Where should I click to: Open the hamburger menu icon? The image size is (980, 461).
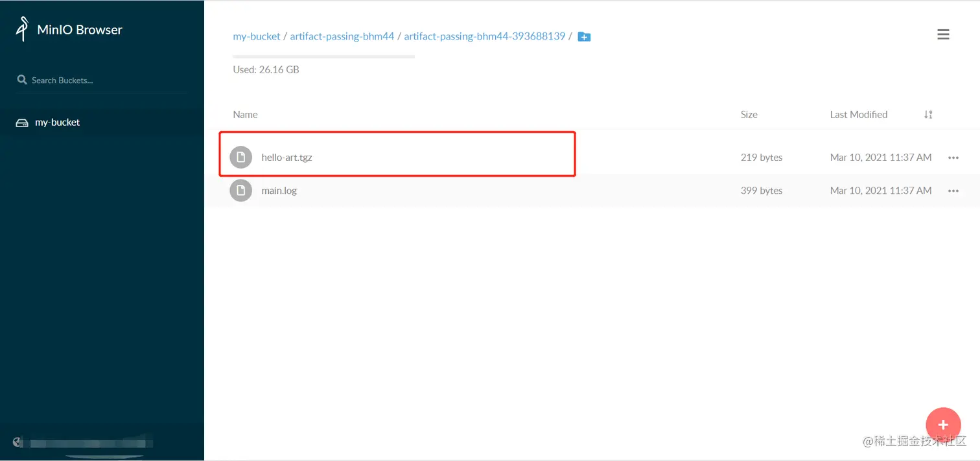943,34
